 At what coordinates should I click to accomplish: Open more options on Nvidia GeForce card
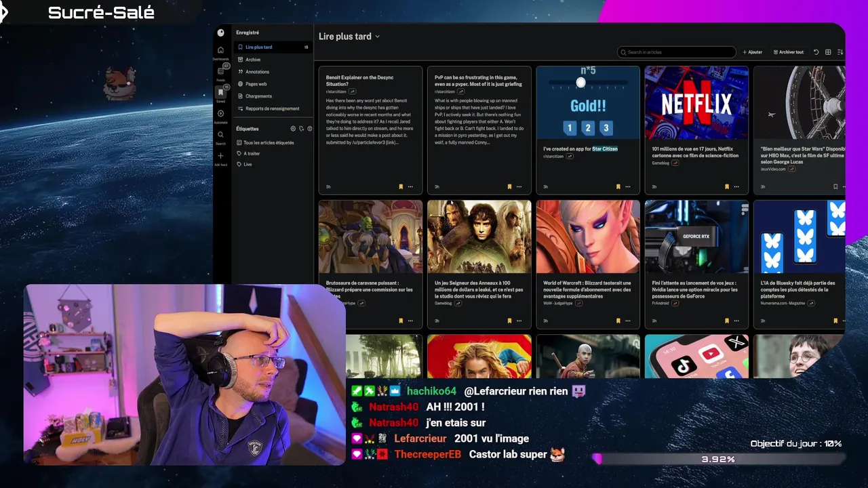coord(736,321)
